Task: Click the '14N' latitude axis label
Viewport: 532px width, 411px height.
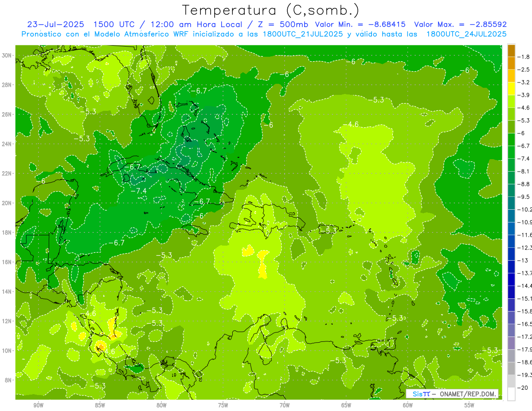Action: pyautogui.click(x=8, y=291)
